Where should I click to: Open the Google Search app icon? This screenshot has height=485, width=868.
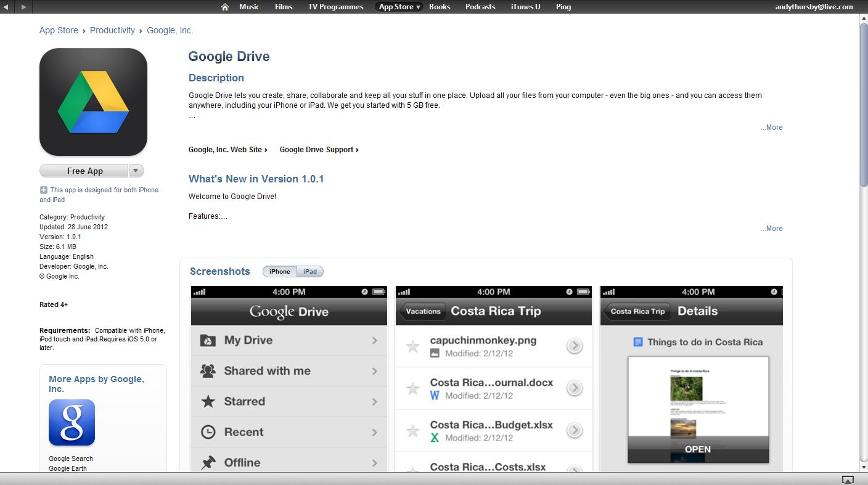[72, 422]
